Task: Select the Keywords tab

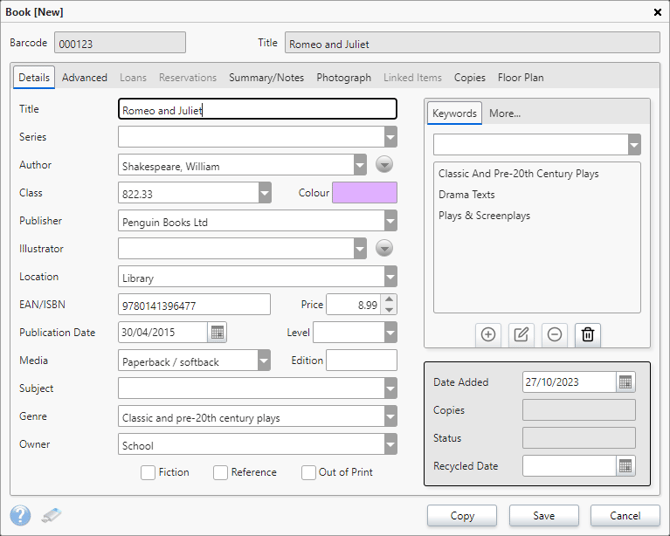Action: 454,113
